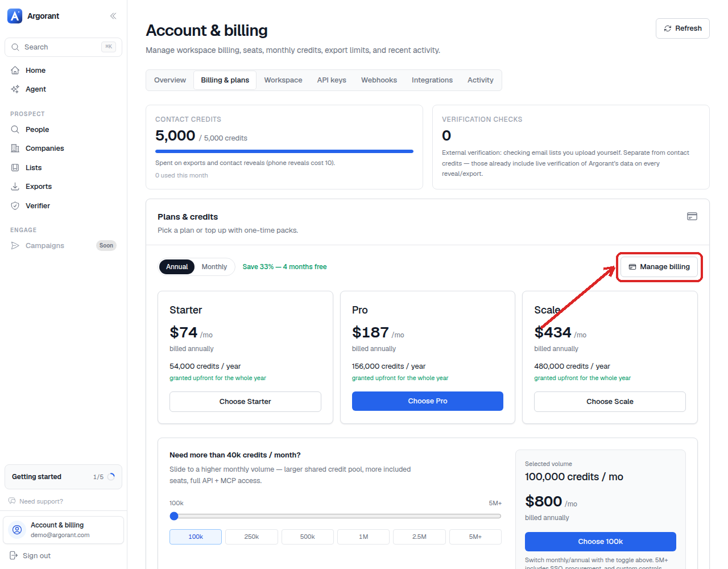Click the Choose 100k button
The width and height of the screenshot is (728, 569).
point(601,542)
